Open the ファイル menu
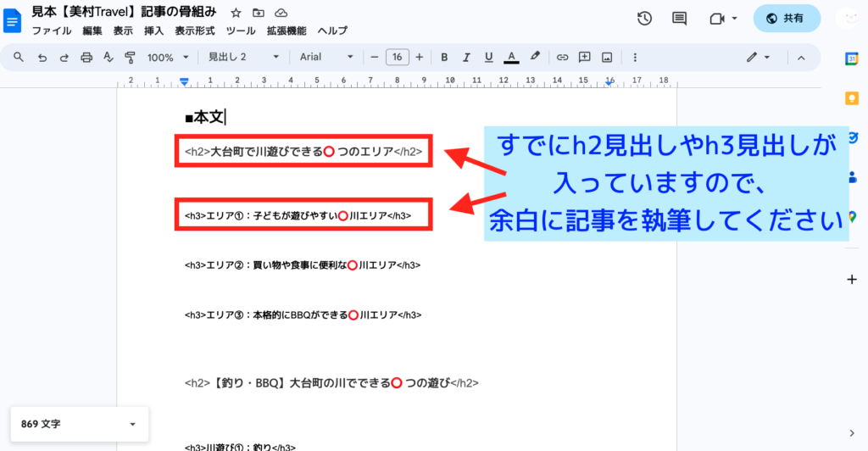The height and width of the screenshot is (451, 868). [x=51, y=31]
